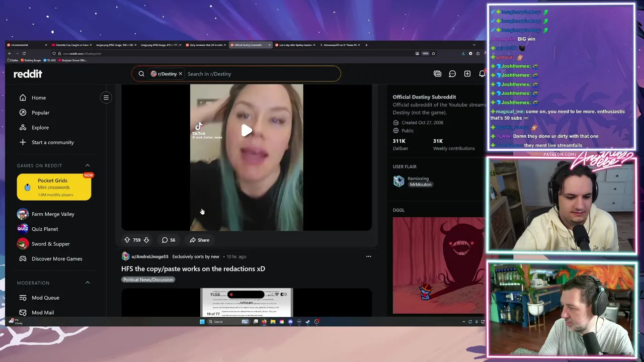644x362 pixels.
Task: Open the TO ADD bookmark folder
Action: point(50,60)
